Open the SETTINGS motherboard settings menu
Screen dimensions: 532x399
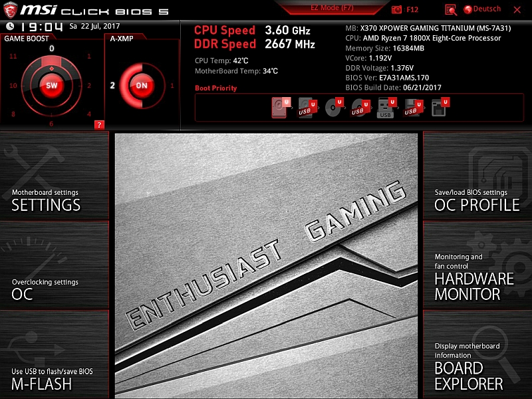tap(55, 176)
